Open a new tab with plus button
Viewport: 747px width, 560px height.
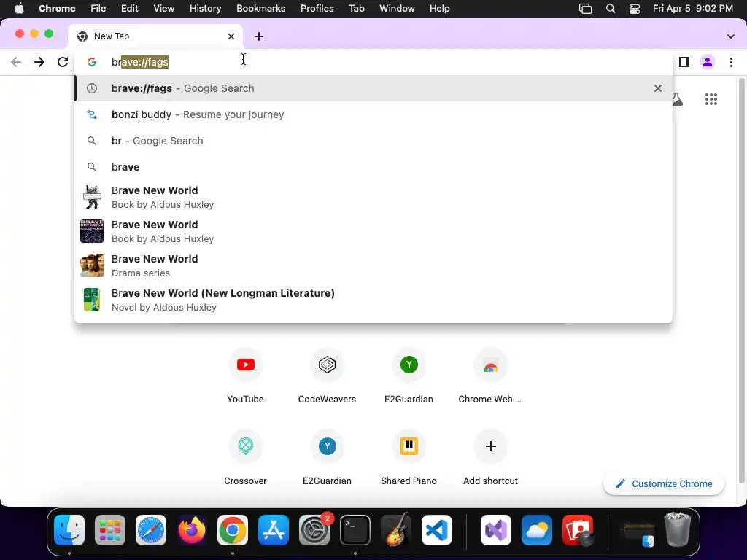pos(259,36)
